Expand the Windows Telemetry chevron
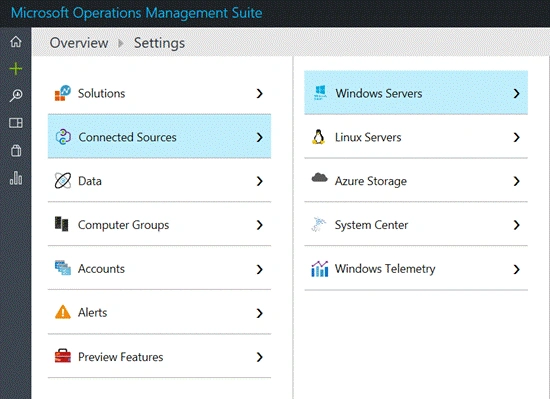The width and height of the screenshot is (550, 399). [516, 269]
